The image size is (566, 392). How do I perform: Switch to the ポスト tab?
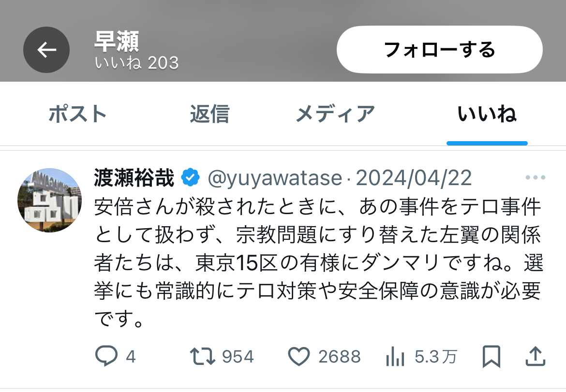[x=77, y=114]
